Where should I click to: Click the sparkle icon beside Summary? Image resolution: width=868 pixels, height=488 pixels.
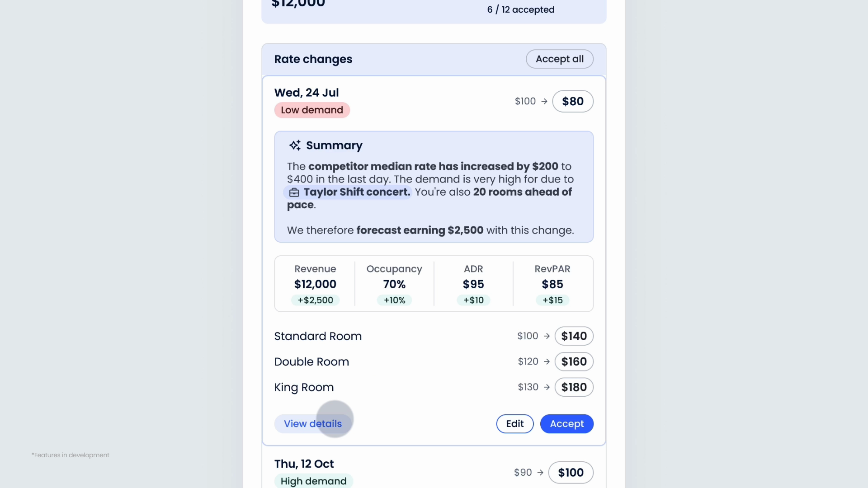pyautogui.click(x=295, y=145)
